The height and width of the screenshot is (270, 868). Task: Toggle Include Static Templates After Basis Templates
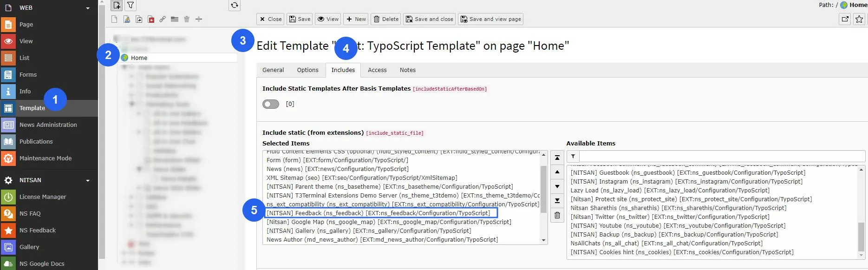[x=271, y=104]
